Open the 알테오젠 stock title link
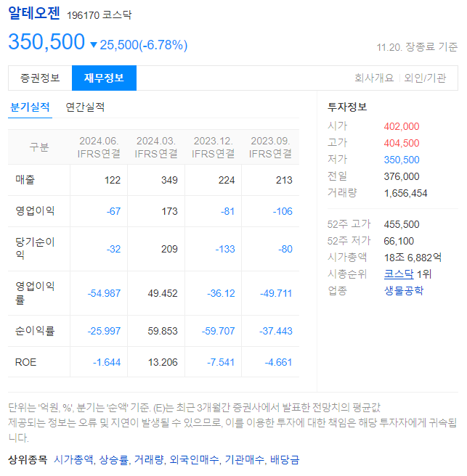The height and width of the screenshot is (476, 467). (34, 13)
